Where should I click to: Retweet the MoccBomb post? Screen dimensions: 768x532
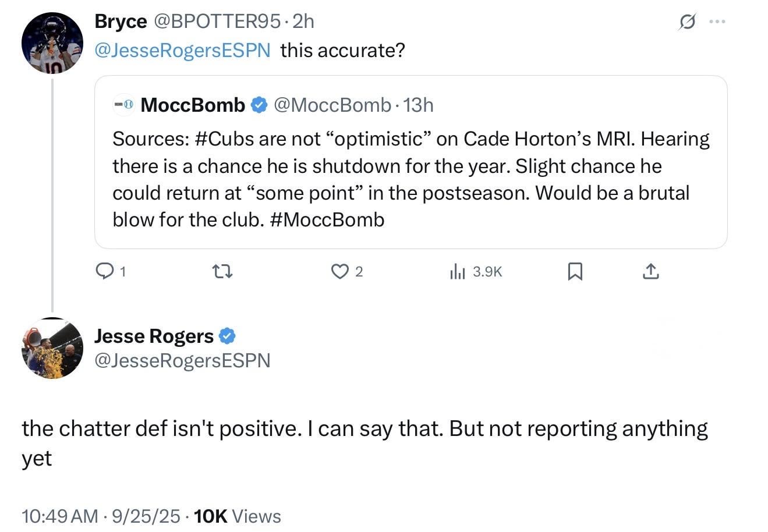[222, 271]
